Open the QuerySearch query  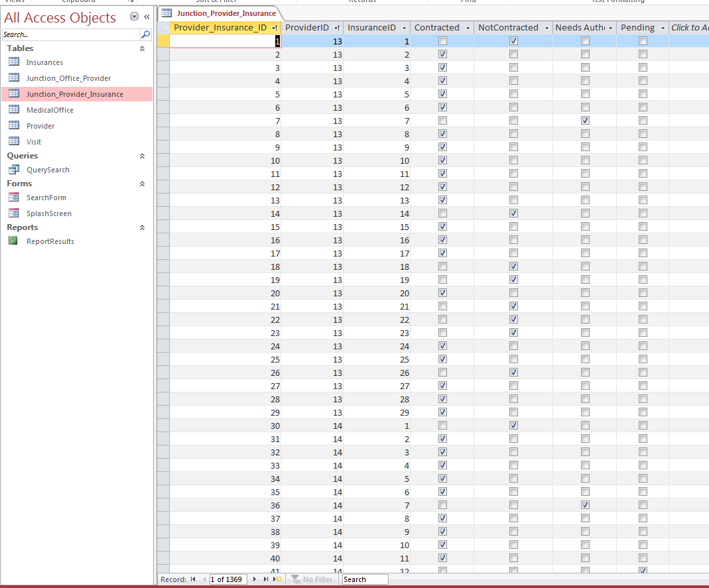[x=48, y=170]
